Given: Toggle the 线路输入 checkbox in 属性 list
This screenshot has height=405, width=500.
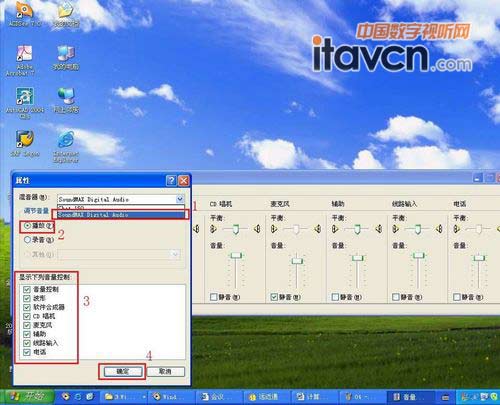Looking at the screenshot, I should pyautogui.click(x=27, y=343).
